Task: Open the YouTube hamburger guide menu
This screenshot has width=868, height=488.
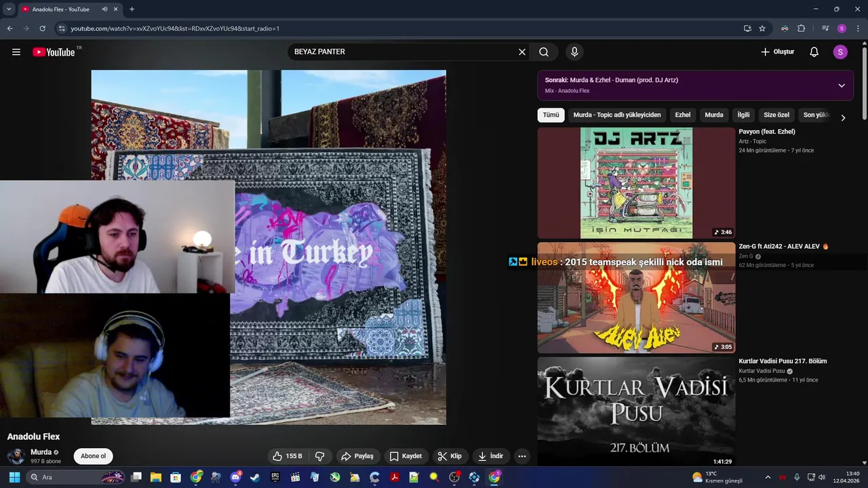Action: (16, 52)
